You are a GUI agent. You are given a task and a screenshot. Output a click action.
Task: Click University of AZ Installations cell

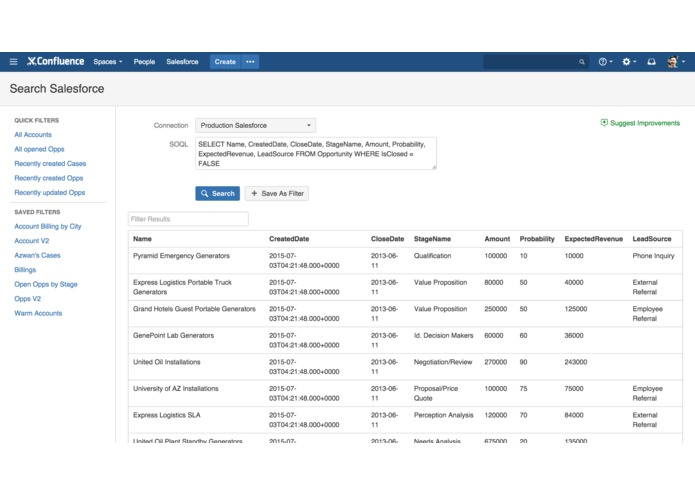click(176, 389)
